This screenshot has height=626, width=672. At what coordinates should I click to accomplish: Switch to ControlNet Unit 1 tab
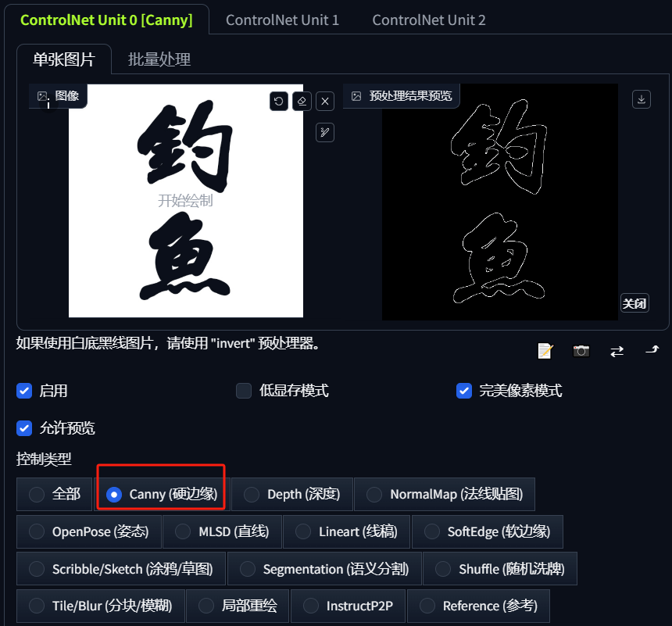pos(282,20)
